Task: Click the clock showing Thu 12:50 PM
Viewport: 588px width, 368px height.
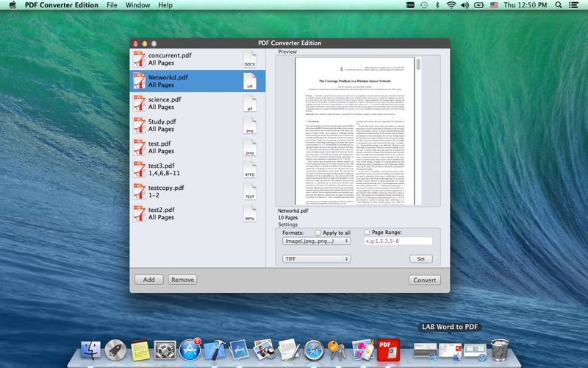Action: 525,5
